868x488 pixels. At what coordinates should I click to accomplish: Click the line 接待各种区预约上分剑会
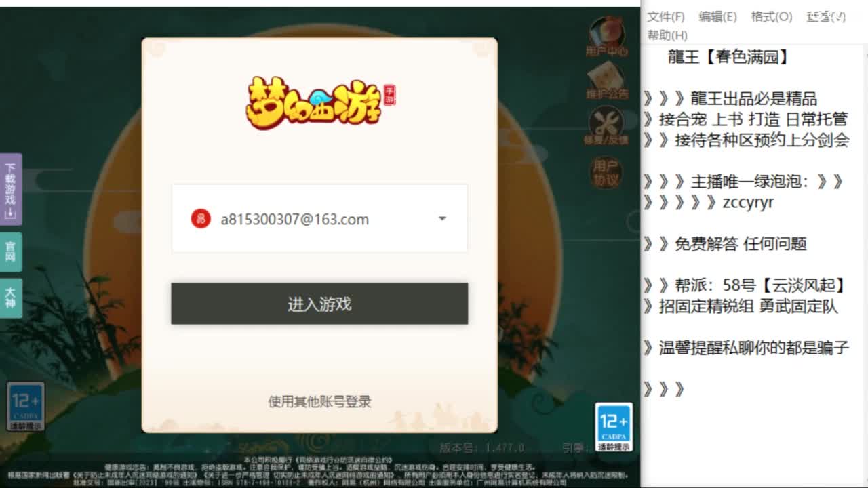pos(762,140)
